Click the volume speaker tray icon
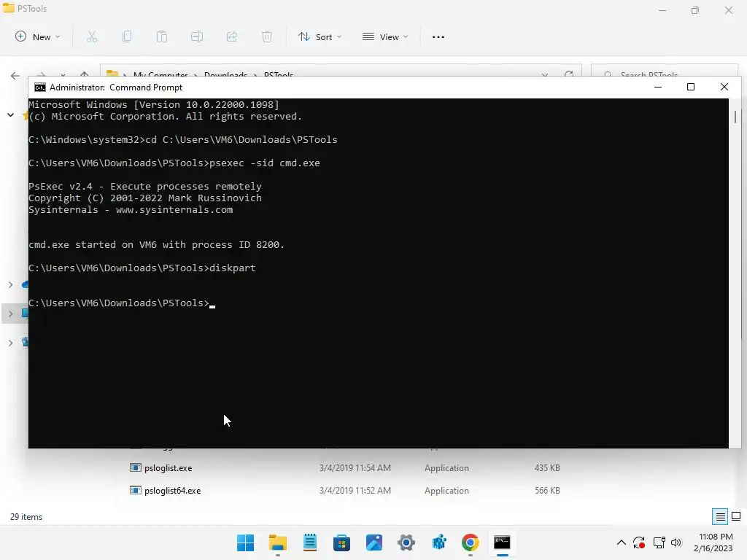 click(676, 542)
